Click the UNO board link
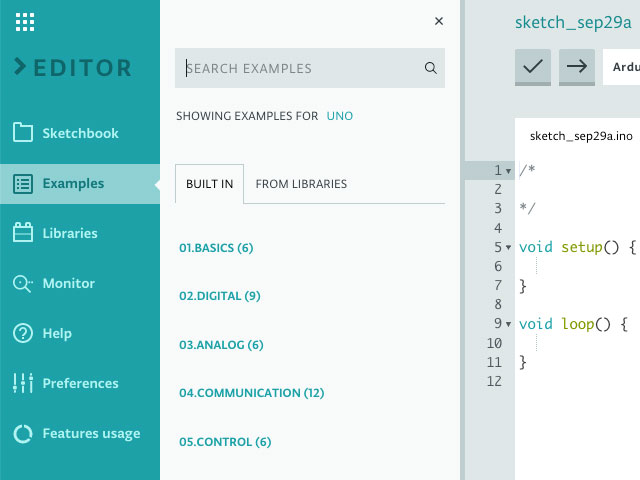The image size is (640, 480). (x=340, y=116)
